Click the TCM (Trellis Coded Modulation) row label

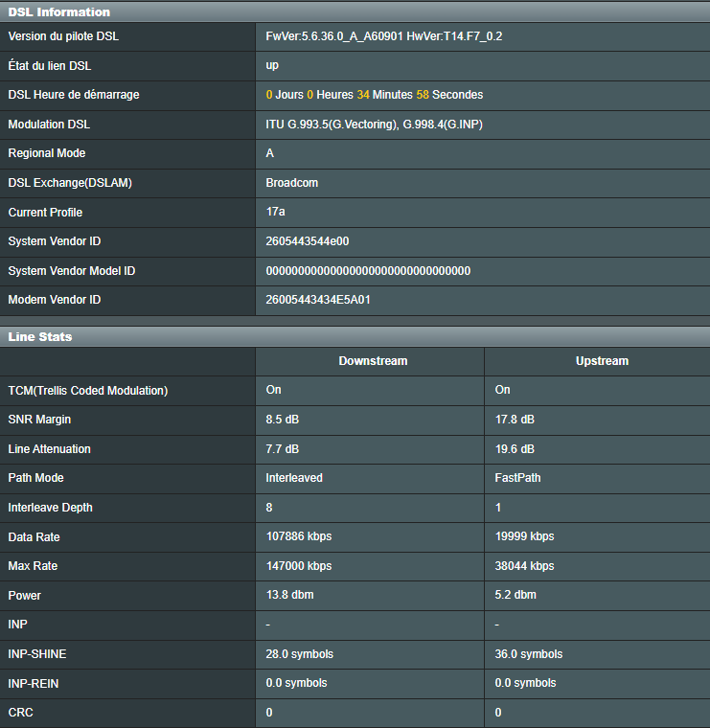click(88, 391)
